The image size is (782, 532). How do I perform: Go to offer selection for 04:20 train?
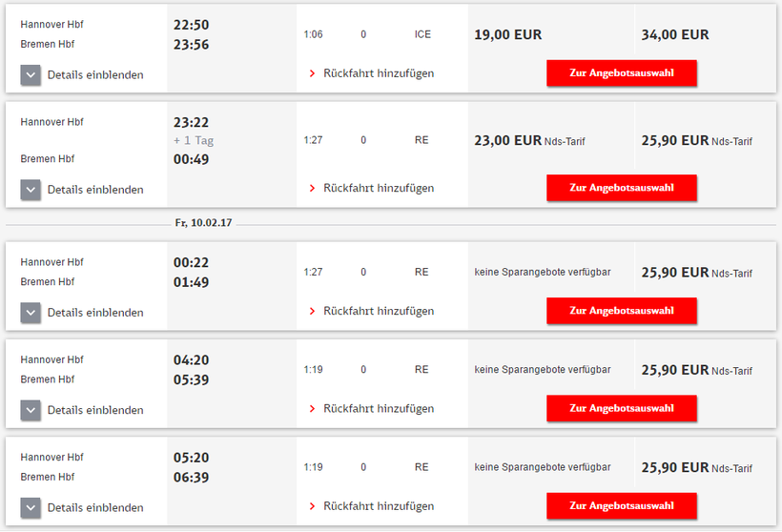[621, 408]
